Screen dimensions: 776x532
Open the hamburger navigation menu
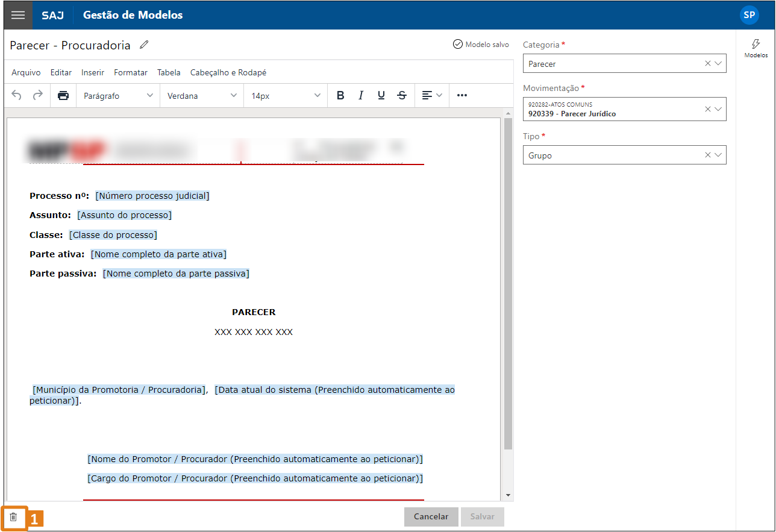point(18,15)
